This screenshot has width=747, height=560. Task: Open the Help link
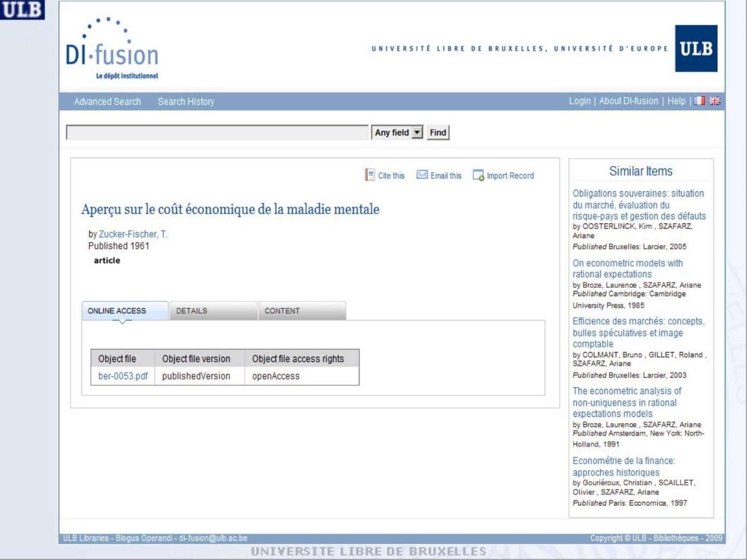(x=676, y=101)
